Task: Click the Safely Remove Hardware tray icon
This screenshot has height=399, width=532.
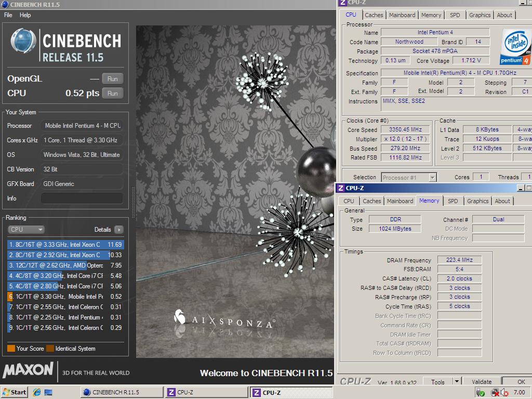Action: click(x=480, y=393)
